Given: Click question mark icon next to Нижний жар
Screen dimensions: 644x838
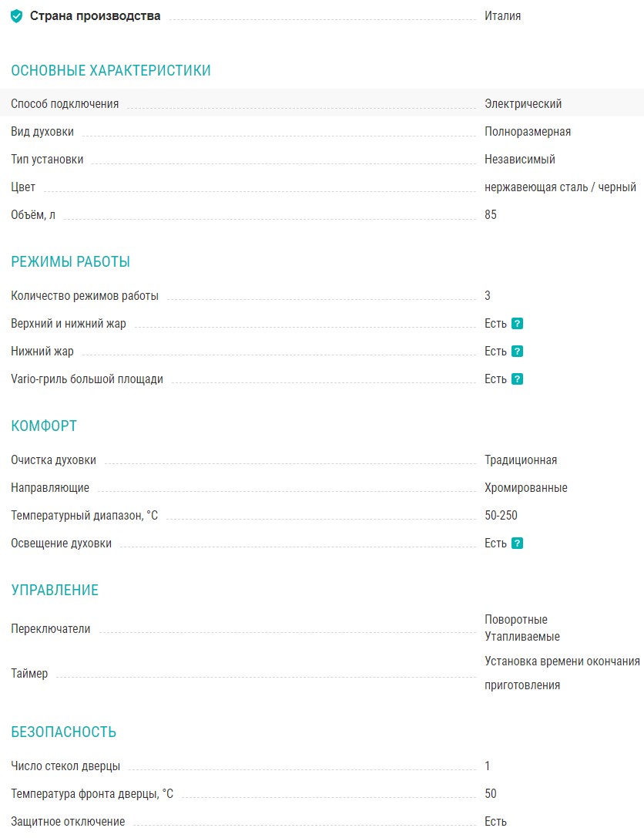Looking at the screenshot, I should point(517,352).
